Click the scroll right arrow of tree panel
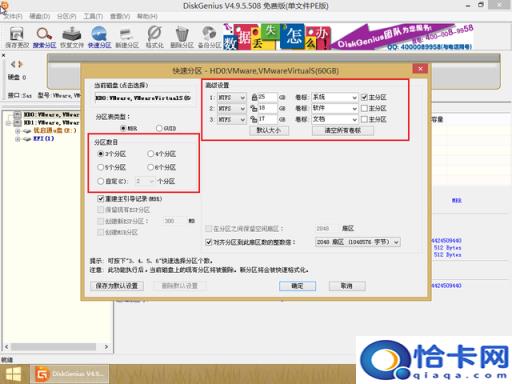 pyautogui.click(x=106, y=347)
